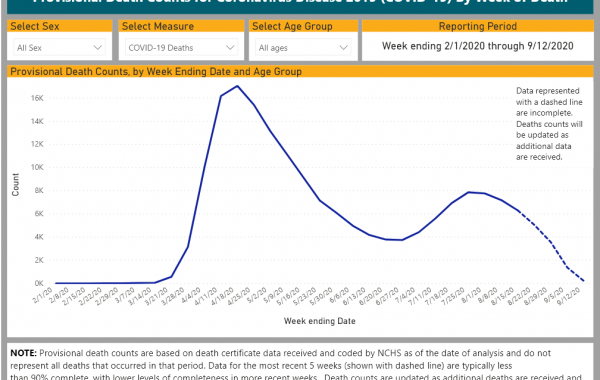The image size is (600, 380).
Task: Click the 16K count axis label
Action: [37, 98]
